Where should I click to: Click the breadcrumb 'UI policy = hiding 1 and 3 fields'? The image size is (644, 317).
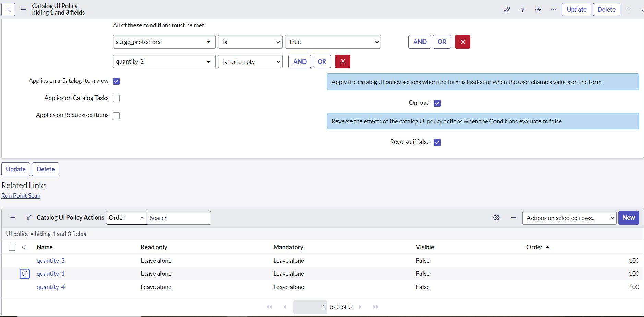[46, 234]
